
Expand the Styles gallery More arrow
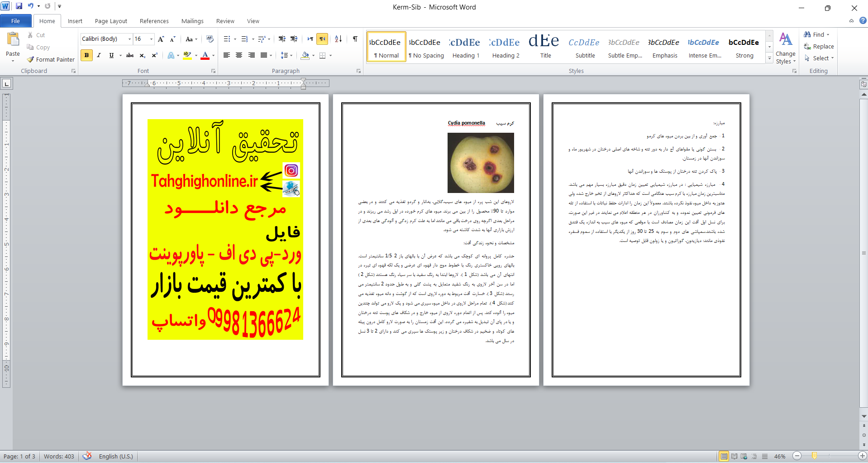tap(769, 58)
